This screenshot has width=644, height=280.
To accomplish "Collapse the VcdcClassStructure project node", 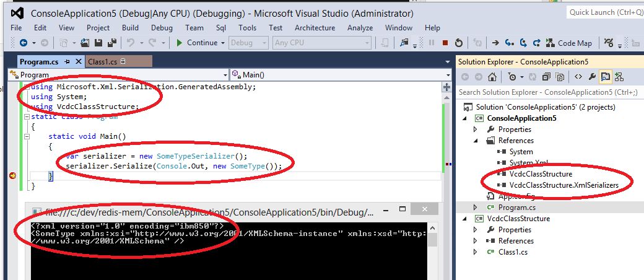I will [x=465, y=218].
